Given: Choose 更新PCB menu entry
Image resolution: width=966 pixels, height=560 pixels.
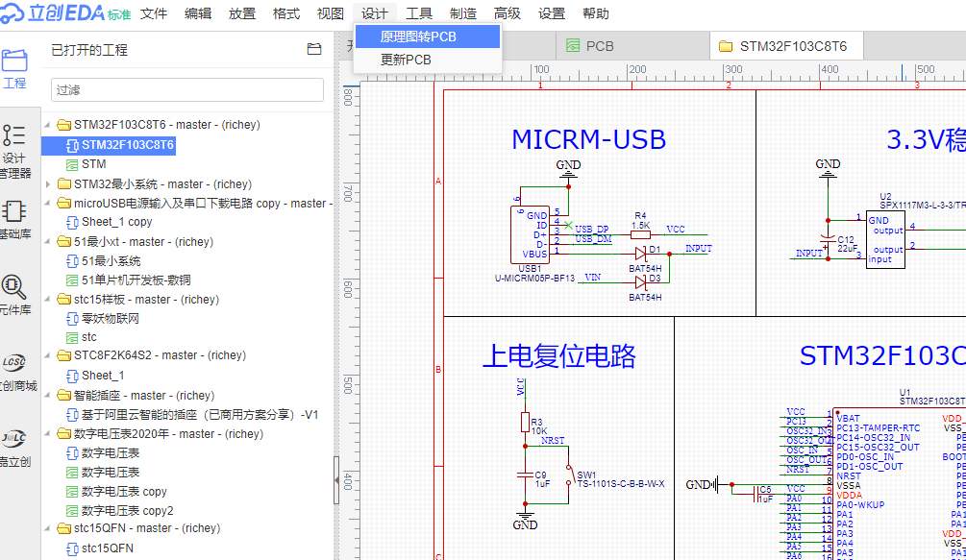Looking at the screenshot, I should pyautogui.click(x=428, y=60).
